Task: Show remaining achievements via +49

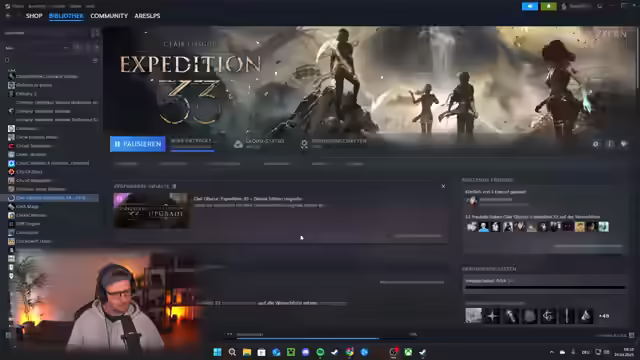Action: [x=604, y=316]
